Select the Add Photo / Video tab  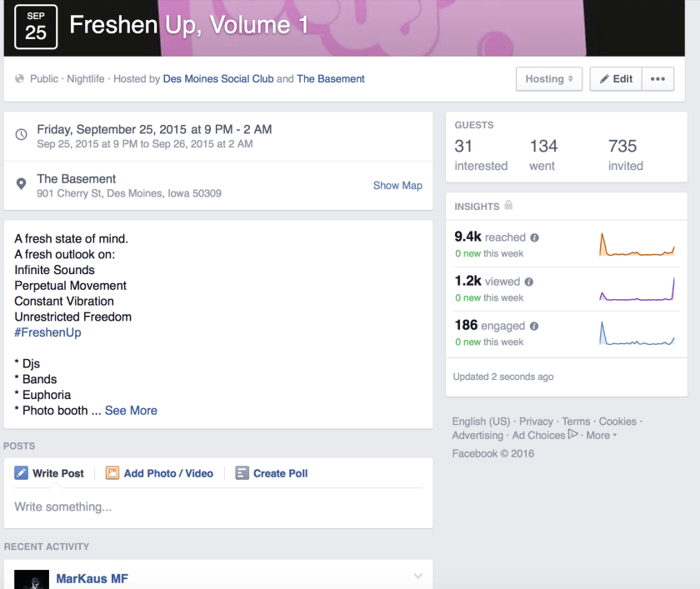(x=159, y=473)
